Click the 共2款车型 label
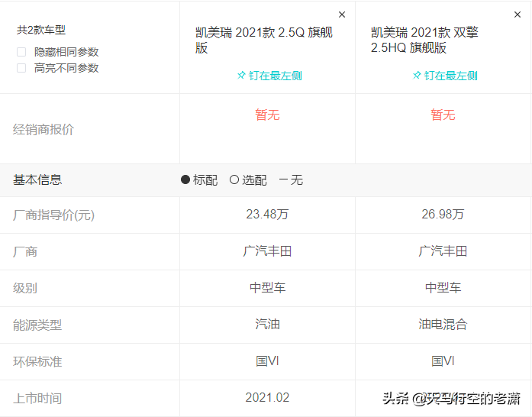Screen dimensions: 532x417 tap(41, 30)
